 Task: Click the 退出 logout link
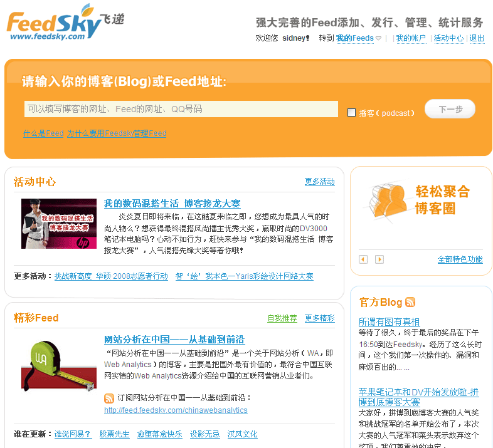[477, 38]
